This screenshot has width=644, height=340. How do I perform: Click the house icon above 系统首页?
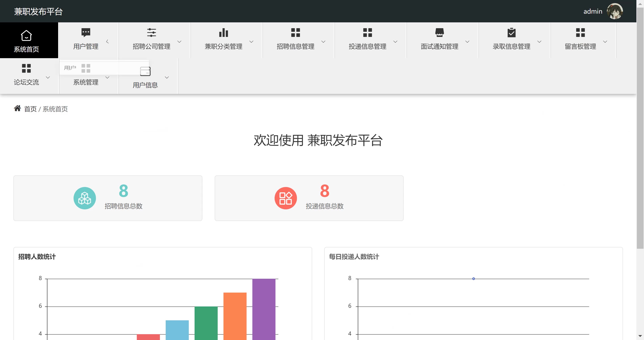[26, 36]
